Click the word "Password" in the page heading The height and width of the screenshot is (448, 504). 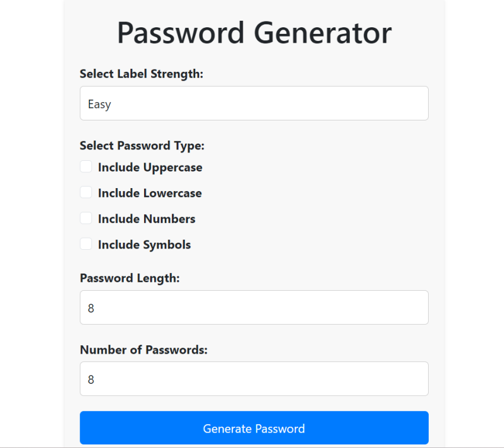(x=181, y=33)
